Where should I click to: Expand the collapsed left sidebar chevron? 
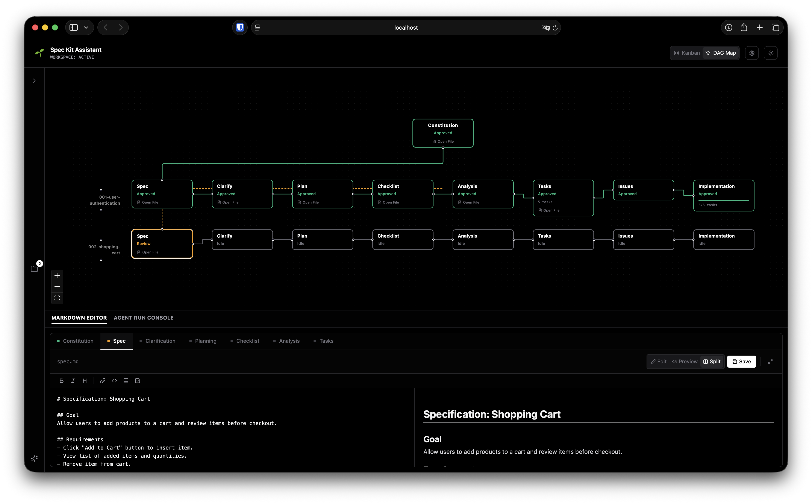[34, 81]
